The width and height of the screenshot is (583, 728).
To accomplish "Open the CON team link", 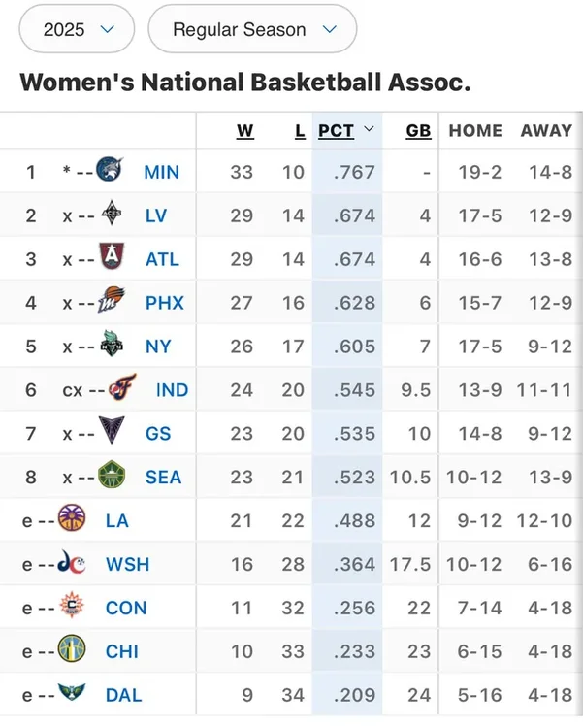I will [x=126, y=608].
